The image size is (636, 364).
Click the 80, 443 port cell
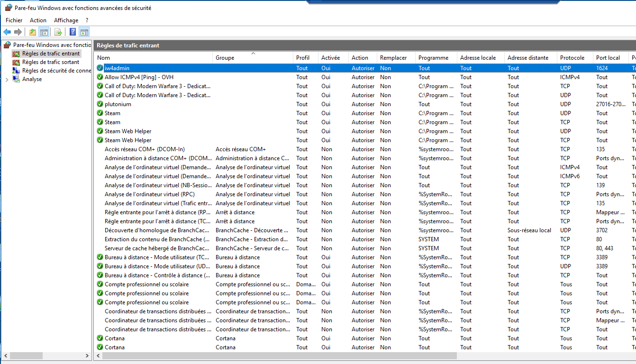(x=605, y=248)
